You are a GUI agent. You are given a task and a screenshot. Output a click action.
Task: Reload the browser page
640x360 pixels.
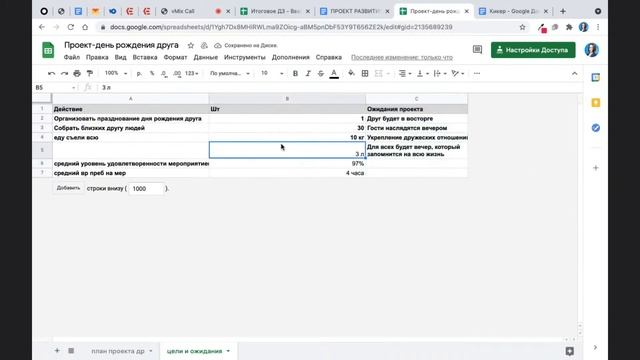point(71,27)
